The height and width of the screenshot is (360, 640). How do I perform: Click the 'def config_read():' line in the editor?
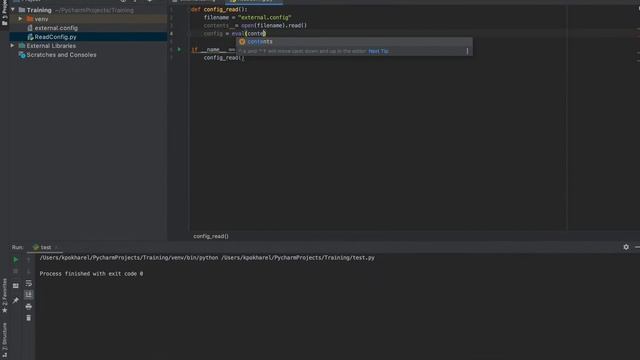pyautogui.click(x=219, y=9)
